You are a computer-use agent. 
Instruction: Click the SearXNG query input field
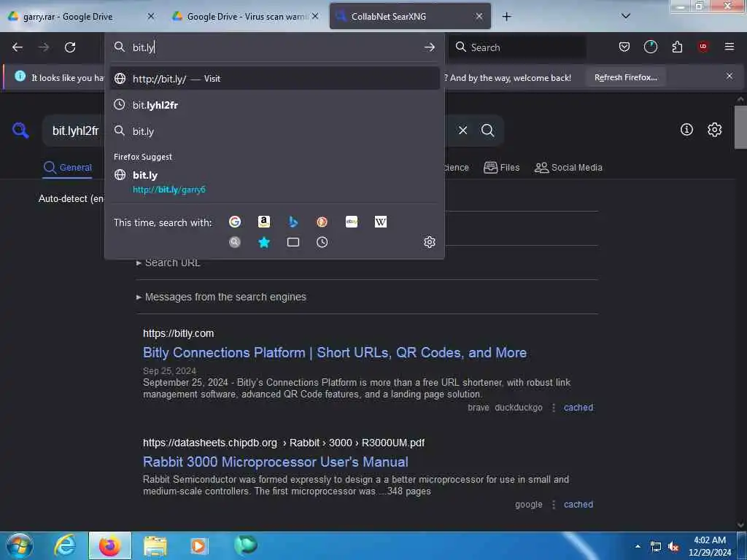click(248, 131)
